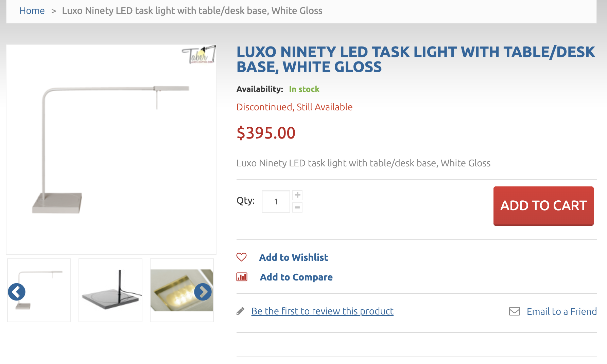Show next thumbnails with right arrow

tap(203, 292)
